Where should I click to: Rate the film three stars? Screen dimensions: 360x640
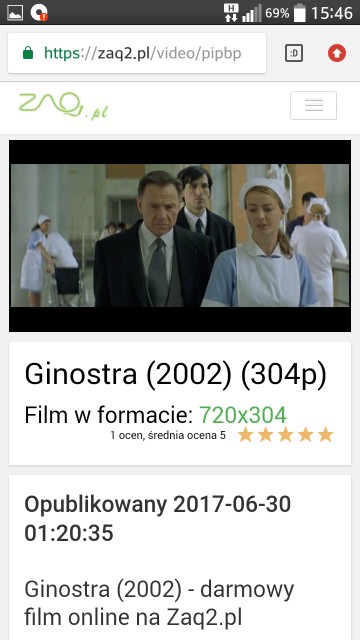pos(285,435)
